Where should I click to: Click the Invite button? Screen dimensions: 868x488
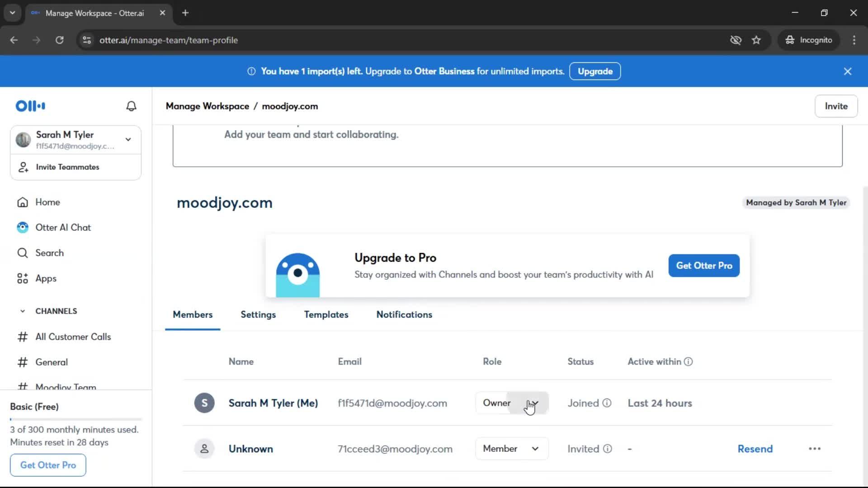(x=836, y=106)
